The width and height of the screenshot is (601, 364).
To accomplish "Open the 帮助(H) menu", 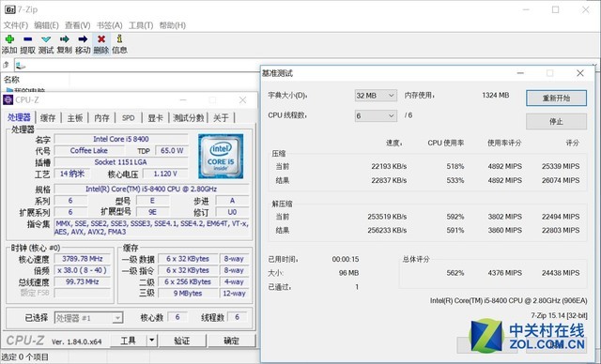I will [x=173, y=25].
